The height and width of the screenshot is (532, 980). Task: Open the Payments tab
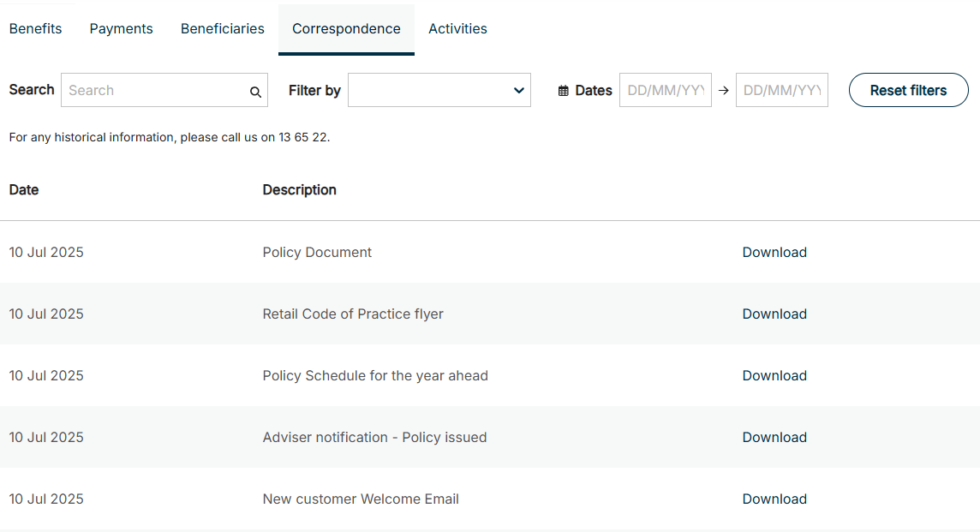point(121,29)
